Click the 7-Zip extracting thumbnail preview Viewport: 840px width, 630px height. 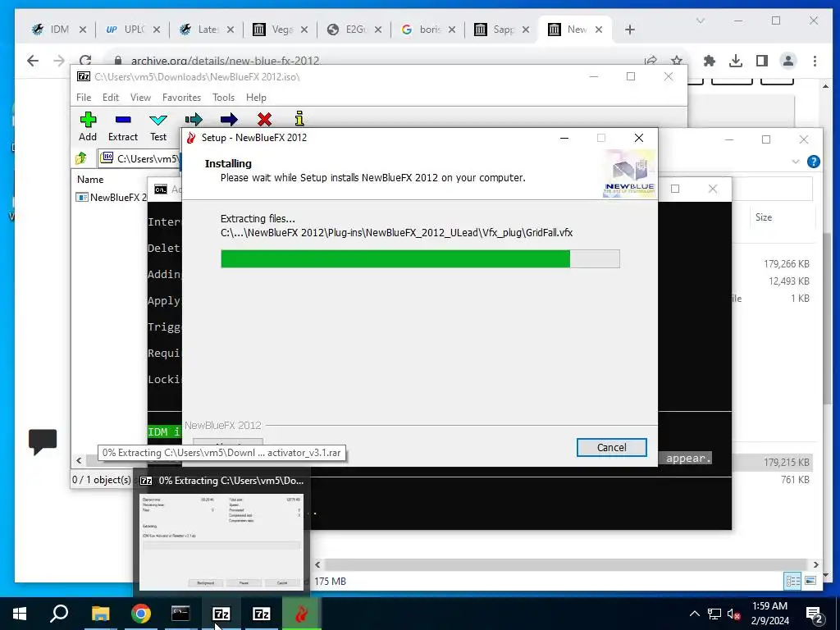pos(221,541)
